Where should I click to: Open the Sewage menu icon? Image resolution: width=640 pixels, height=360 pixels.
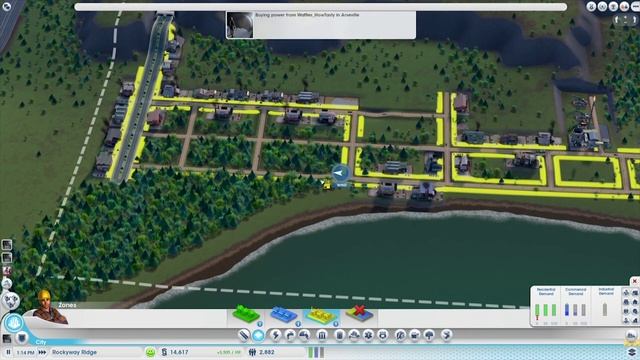click(304, 336)
